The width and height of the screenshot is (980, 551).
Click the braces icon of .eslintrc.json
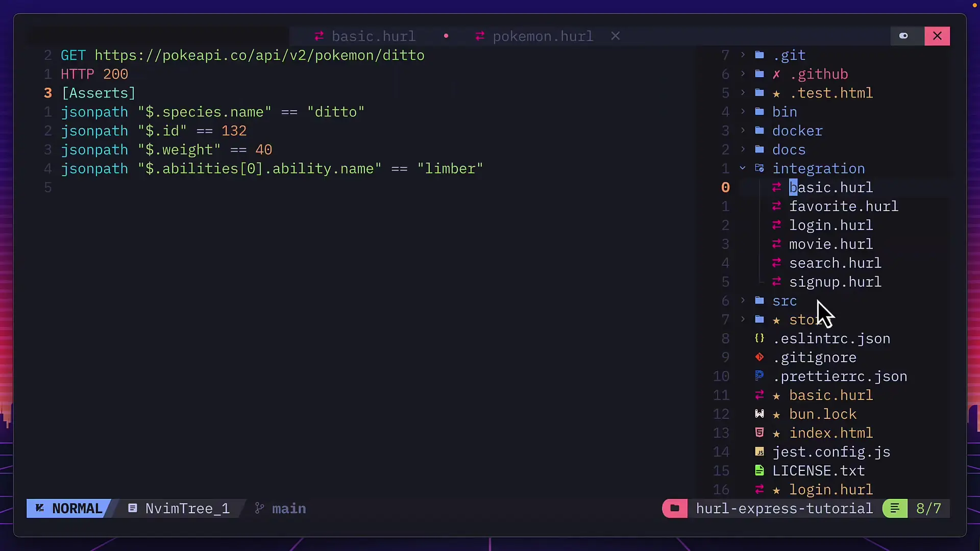759,338
